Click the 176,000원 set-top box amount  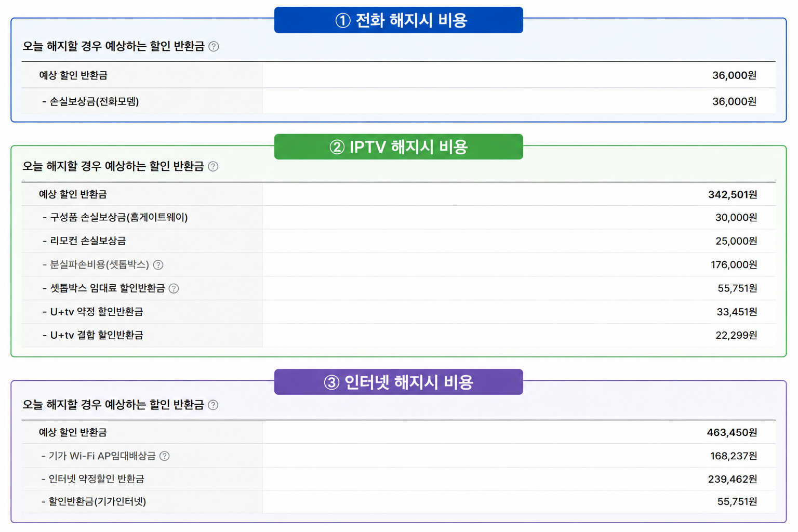coord(734,265)
